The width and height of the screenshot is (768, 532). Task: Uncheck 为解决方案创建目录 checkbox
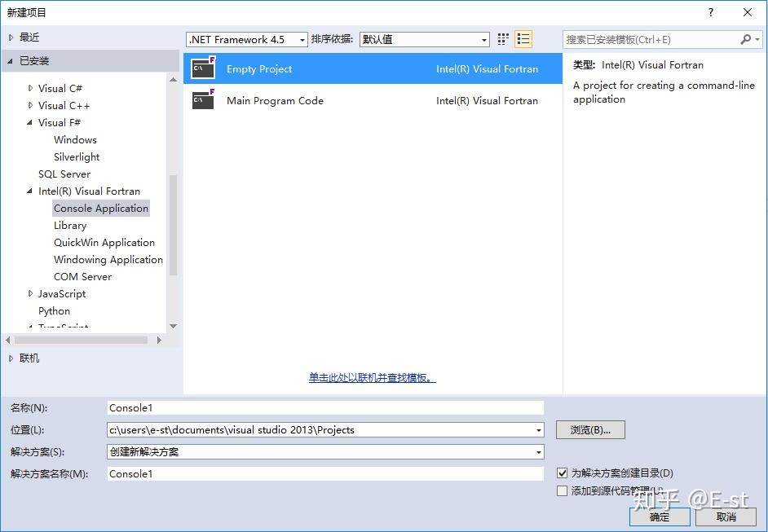click(562, 473)
